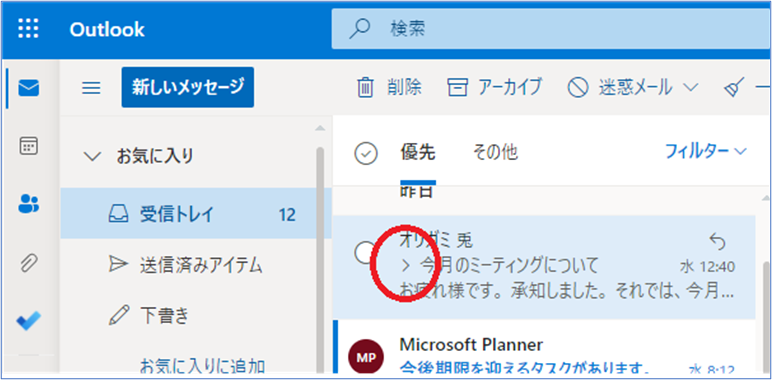Click the 削除 trash icon

(365, 88)
